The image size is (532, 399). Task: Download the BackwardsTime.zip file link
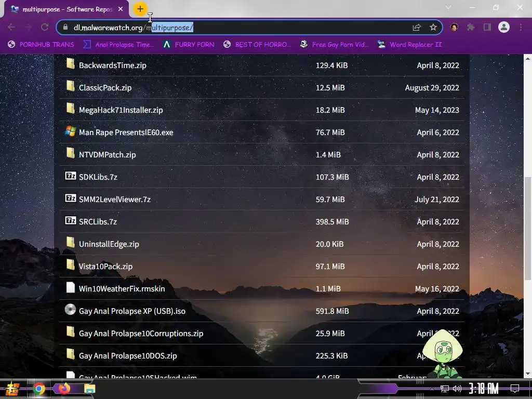pyautogui.click(x=113, y=65)
